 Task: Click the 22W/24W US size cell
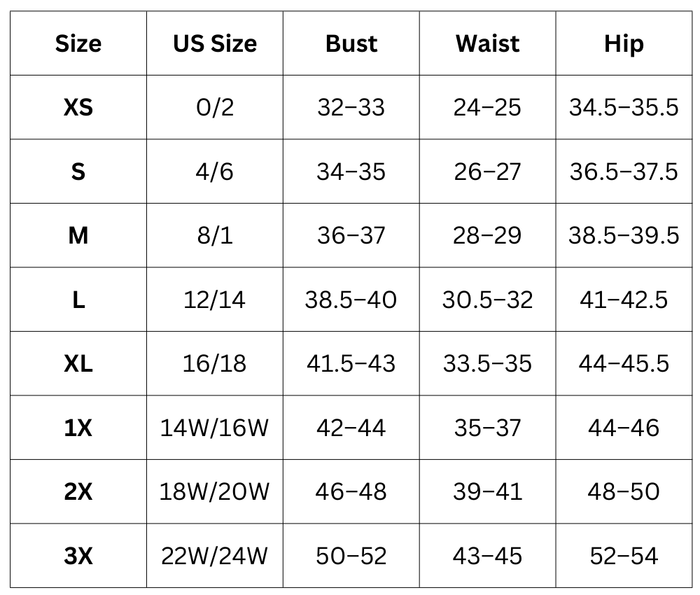click(215, 556)
